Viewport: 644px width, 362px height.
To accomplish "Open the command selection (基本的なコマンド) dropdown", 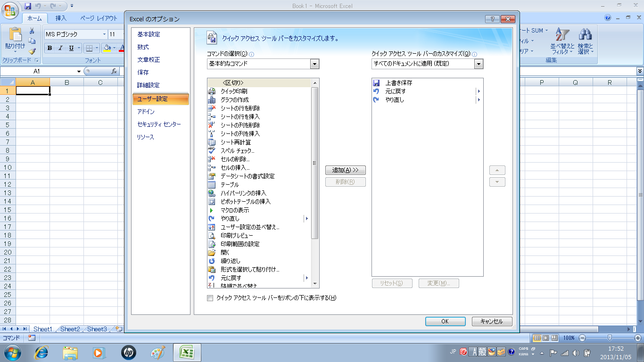I will click(x=314, y=64).
